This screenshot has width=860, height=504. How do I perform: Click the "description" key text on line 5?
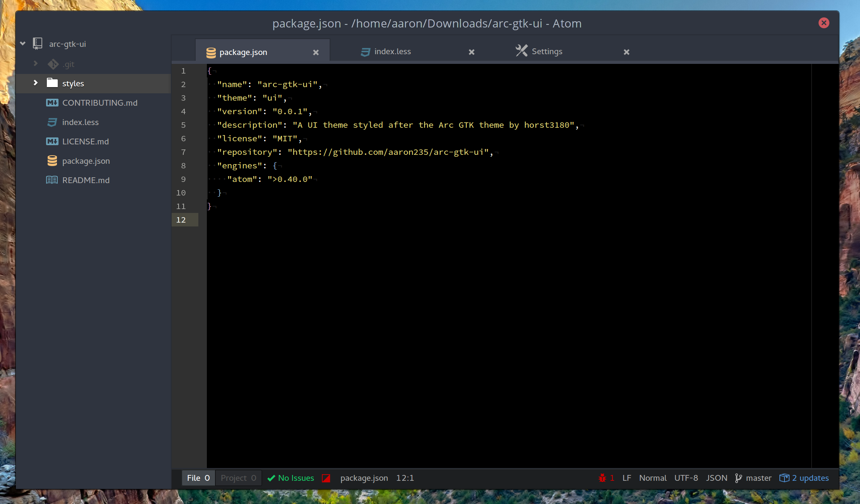click(249, 125)
